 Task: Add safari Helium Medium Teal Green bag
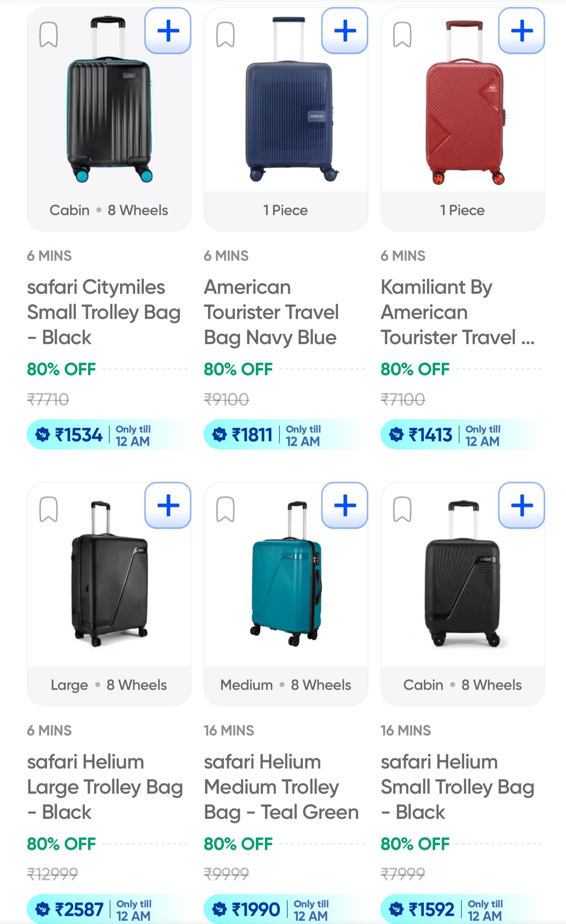click(345, 505)
